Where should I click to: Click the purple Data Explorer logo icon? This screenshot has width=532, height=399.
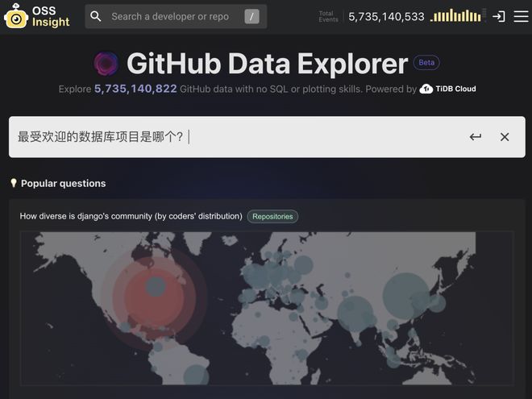click(x=106, y=64)
